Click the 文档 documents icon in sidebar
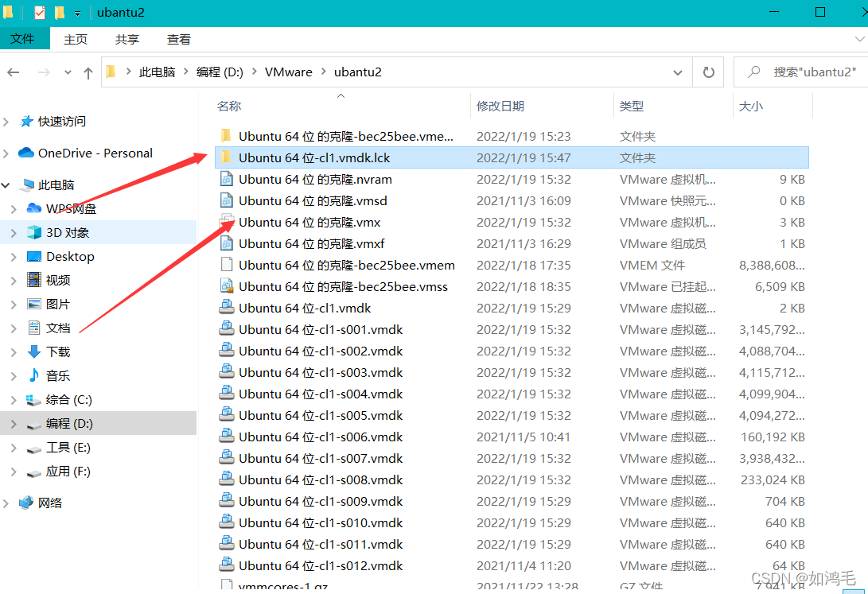 34,328
